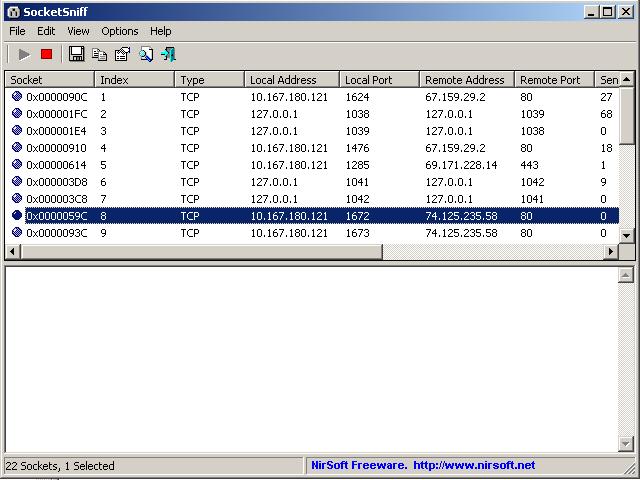Screen dimensions: 640x480
Task: Select socket 0x00000614 text
Action: 56,165
